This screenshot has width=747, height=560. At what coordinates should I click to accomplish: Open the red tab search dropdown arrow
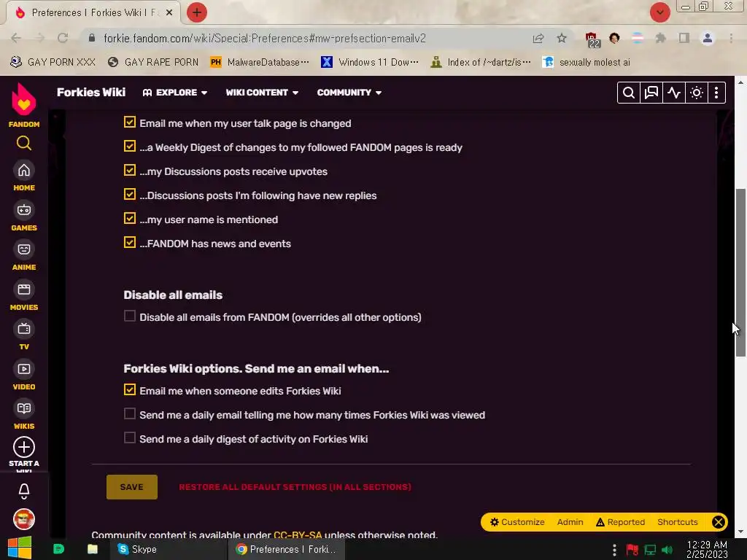tap(659, 12)
